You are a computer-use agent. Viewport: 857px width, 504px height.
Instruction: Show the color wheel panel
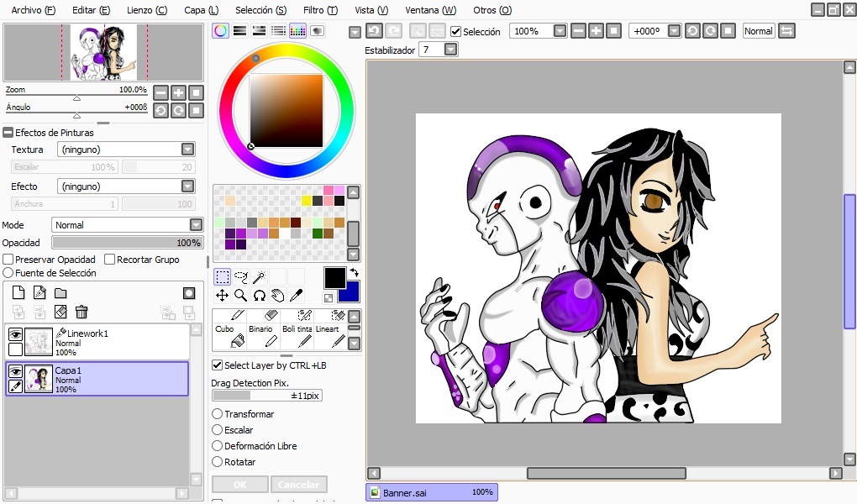point(221,30)
